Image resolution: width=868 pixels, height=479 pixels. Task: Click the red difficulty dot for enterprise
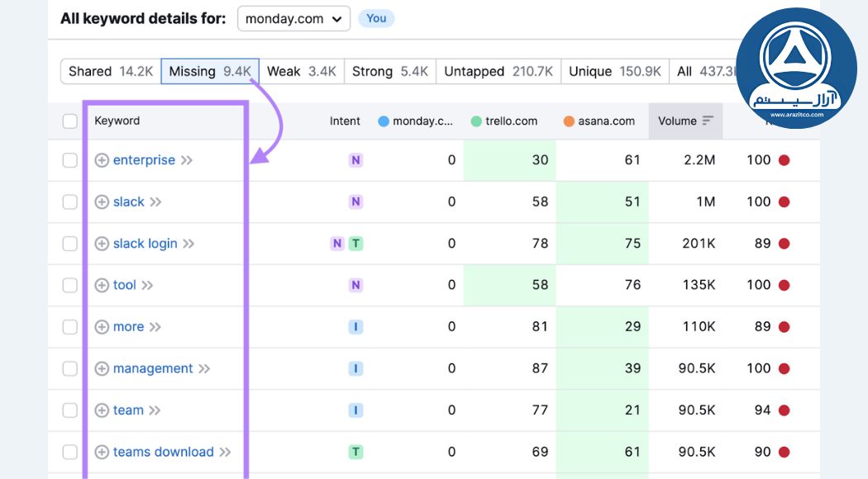click(784, 160)
